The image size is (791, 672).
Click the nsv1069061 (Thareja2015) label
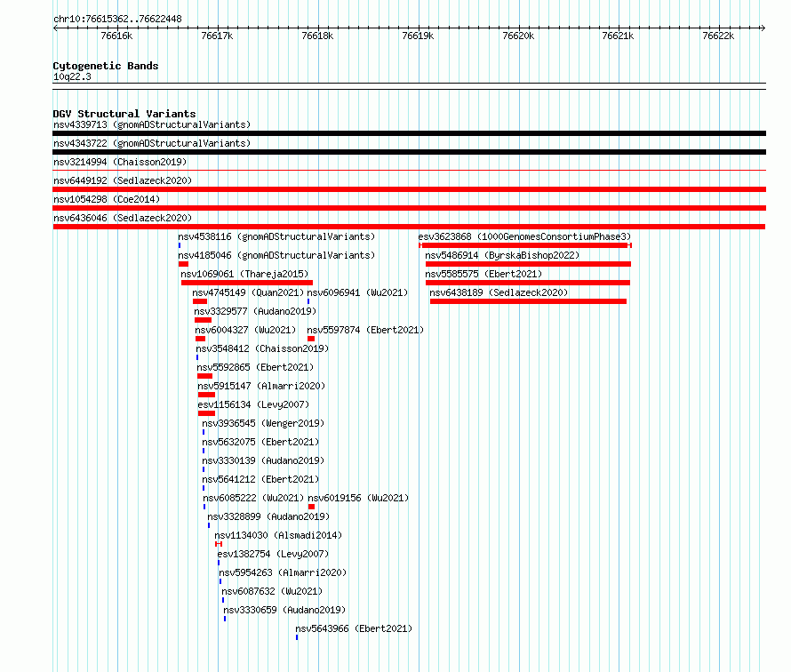(x=244, y=274)
